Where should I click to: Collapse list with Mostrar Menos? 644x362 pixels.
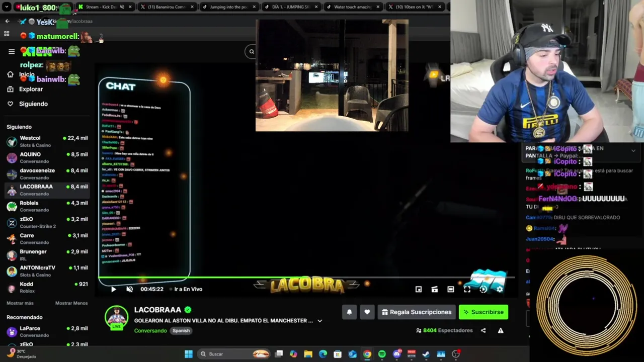click(71, 303)
